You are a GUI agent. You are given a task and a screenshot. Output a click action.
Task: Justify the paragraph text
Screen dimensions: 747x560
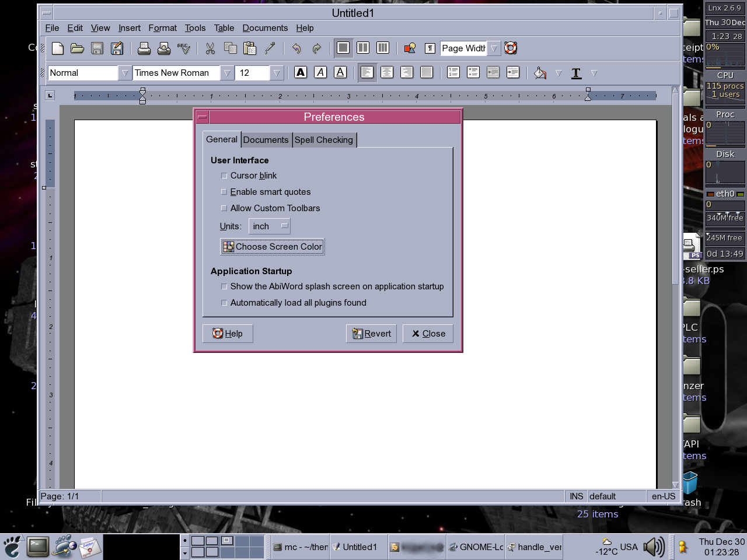coord(427,72)
